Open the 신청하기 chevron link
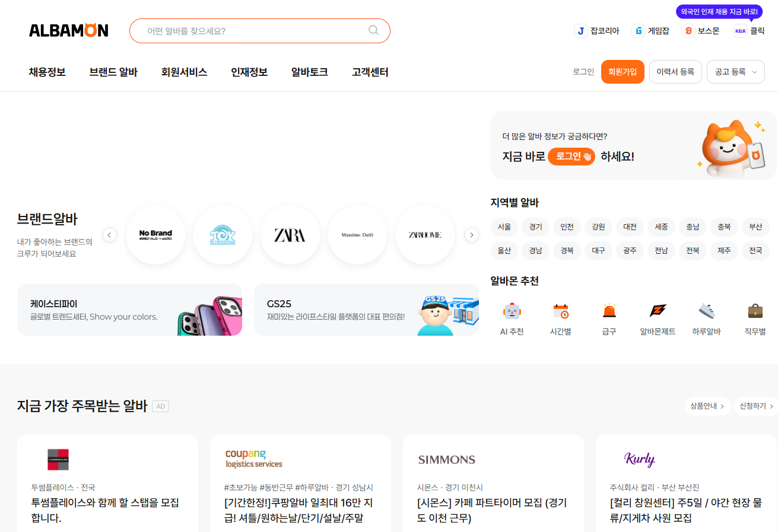Screen dimensions: 778x532 (757, 406)
